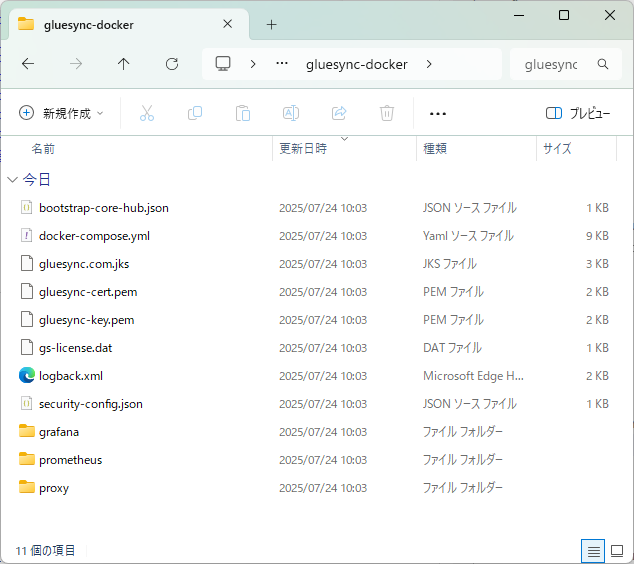The height and width of the screenshot is (564, 634).
Task: Click the folder icon beside grafana
Action: coord(27,431)
